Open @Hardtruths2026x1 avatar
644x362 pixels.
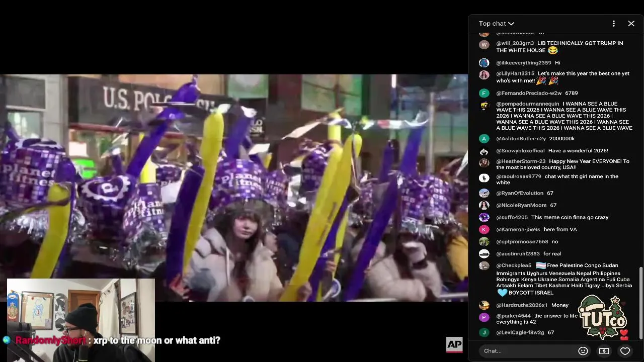coord(484,305)
